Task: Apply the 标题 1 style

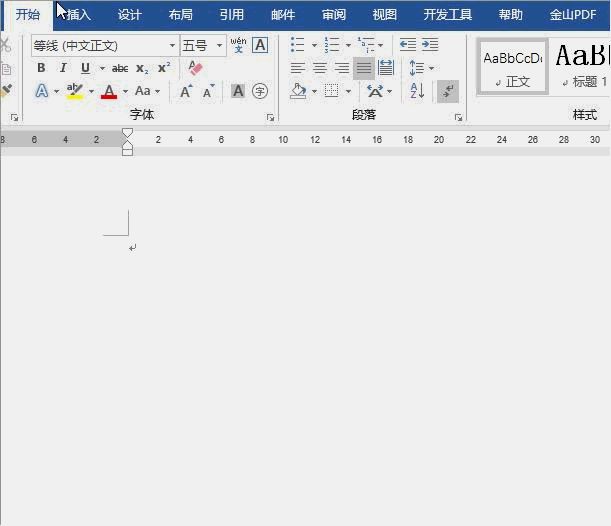Action: click(x=581, y=67)
